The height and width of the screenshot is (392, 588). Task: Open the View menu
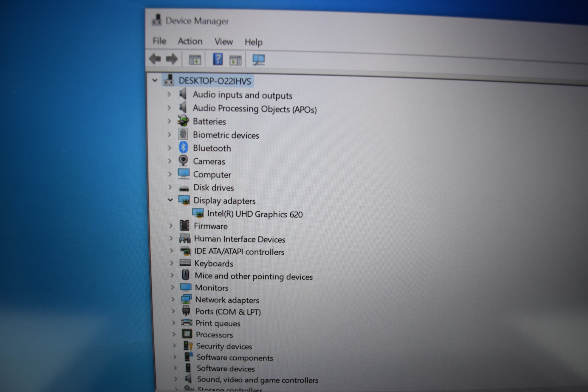(223, 42)
